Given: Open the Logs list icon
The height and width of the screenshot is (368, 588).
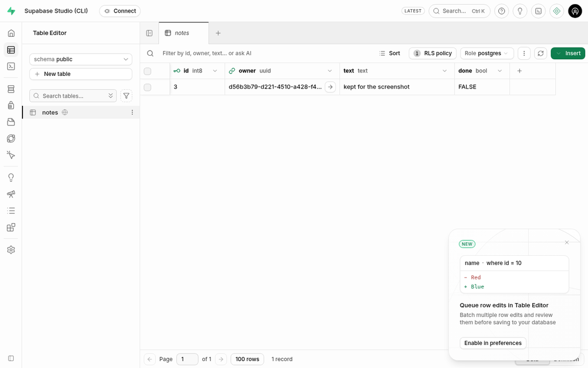Looking at the screenshot, I should pos(11,210).
